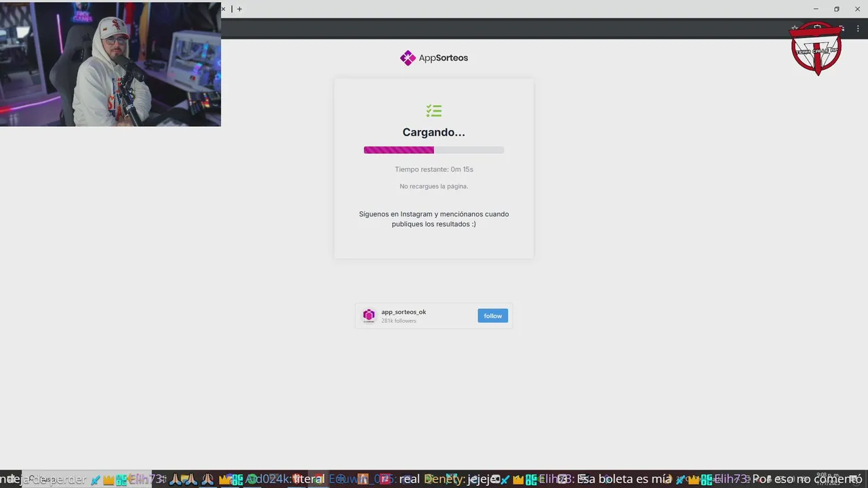The image size is (868, 488).
Task: Follow the app_sorteos_ok Instagram account
Action: click(492, 316)
